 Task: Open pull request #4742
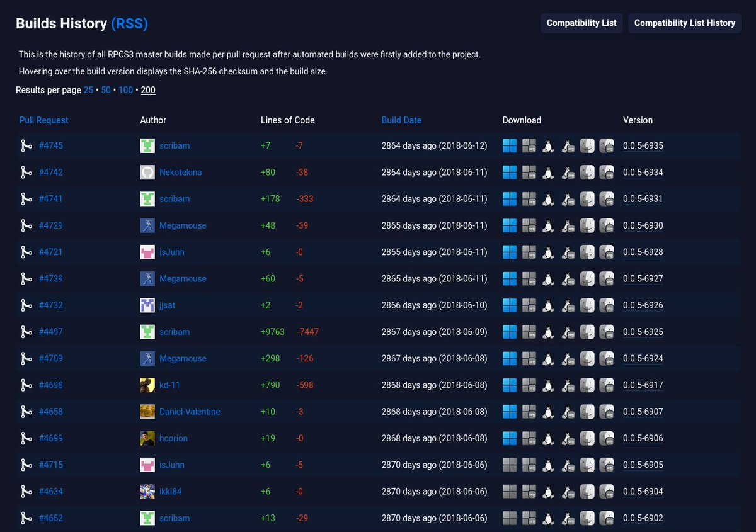tap(51, 172)
